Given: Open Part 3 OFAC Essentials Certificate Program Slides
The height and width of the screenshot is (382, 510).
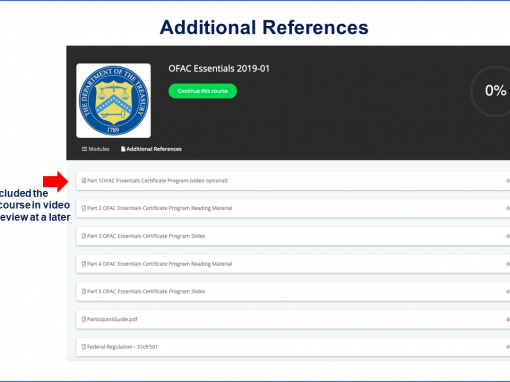Looking at the screenshot, I should pyautogui.click(x=293, y=236).
